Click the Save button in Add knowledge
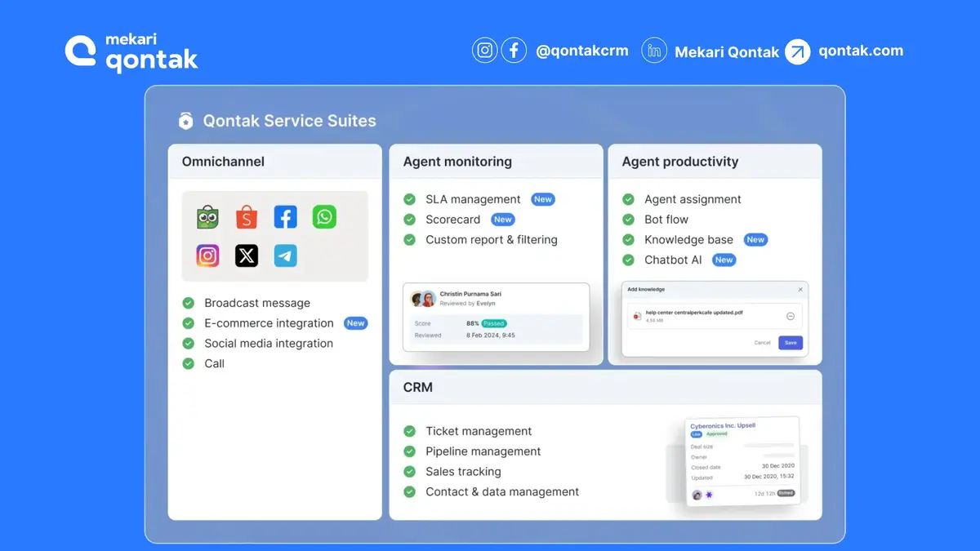The height and width of the screenshot is (551, 980). (x=790, y=343)
